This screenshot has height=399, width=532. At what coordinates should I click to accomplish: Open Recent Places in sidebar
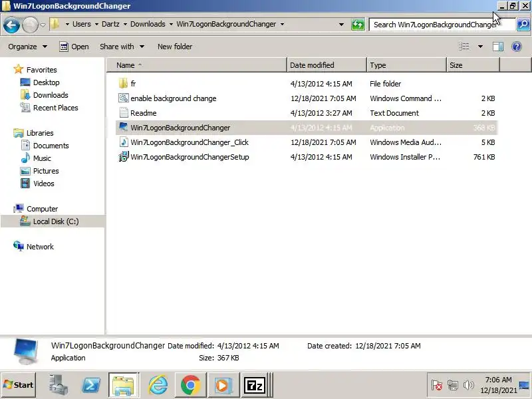coord(49,108)
